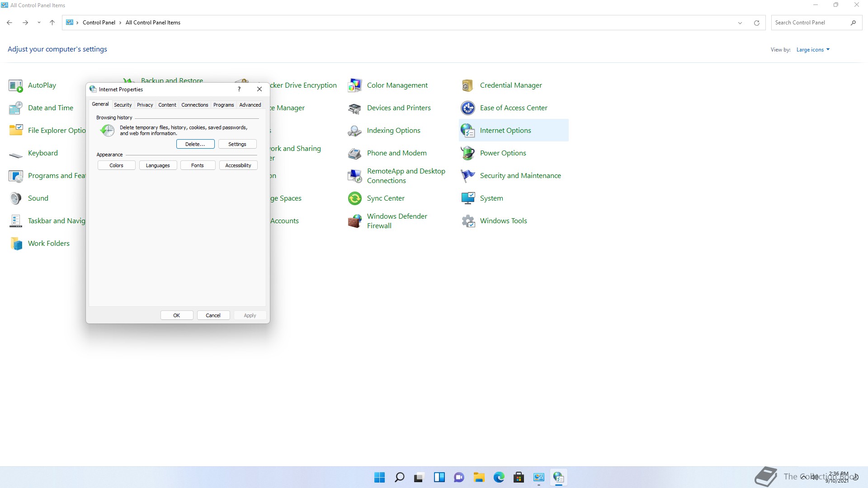The image size is (868, 488).
Task: Switch to the Advanced tab
Action: (250, 105)
